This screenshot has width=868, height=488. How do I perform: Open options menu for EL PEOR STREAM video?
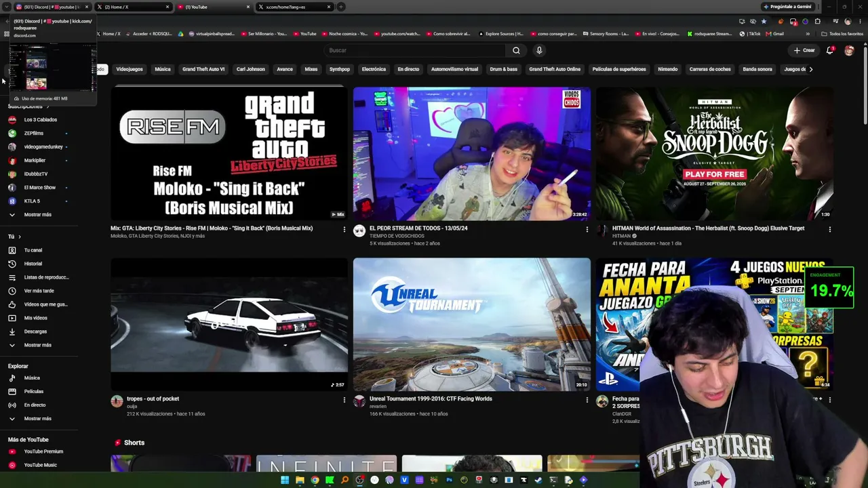(x=587, y=230)
